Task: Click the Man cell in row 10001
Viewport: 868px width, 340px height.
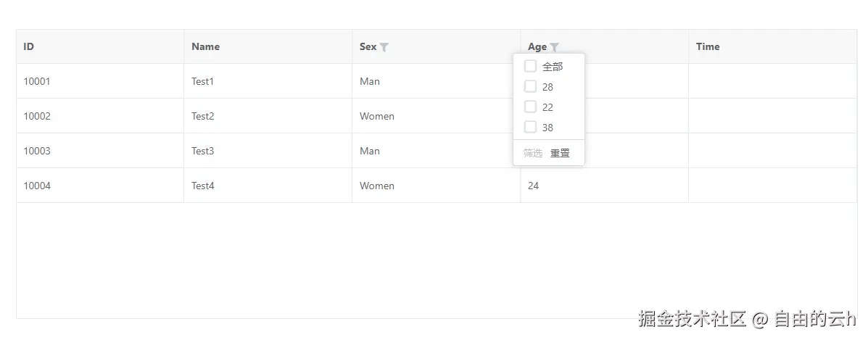Action: [370, 81]
